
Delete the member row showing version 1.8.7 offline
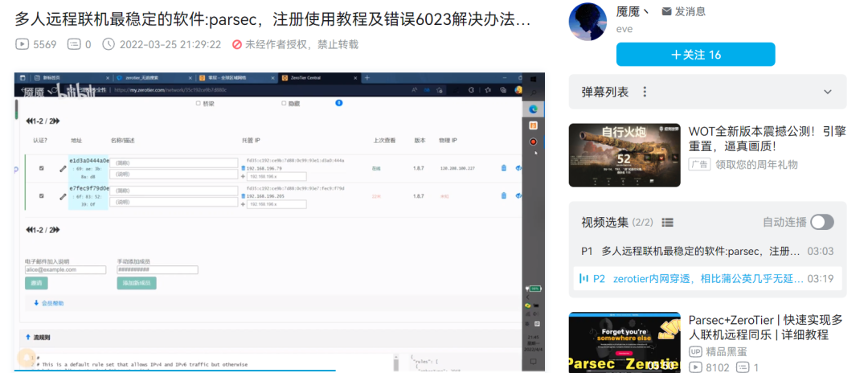(x=503, y=195)
